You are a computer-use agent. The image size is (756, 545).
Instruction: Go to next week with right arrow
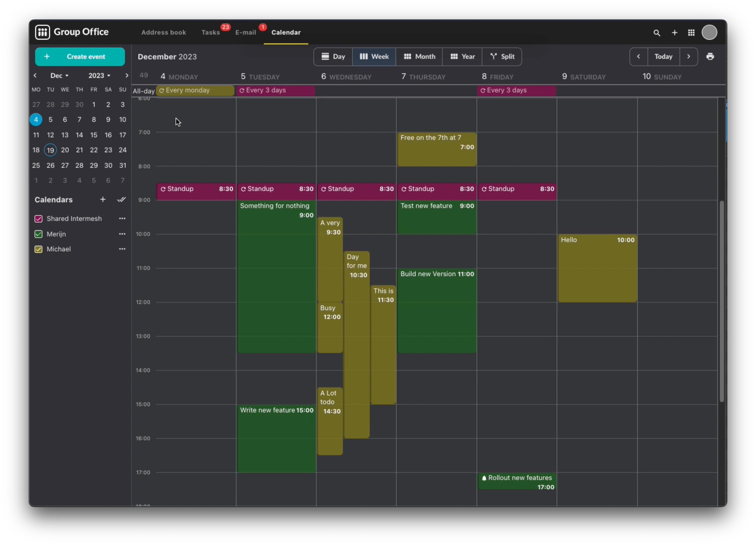(x=688, y=56)
